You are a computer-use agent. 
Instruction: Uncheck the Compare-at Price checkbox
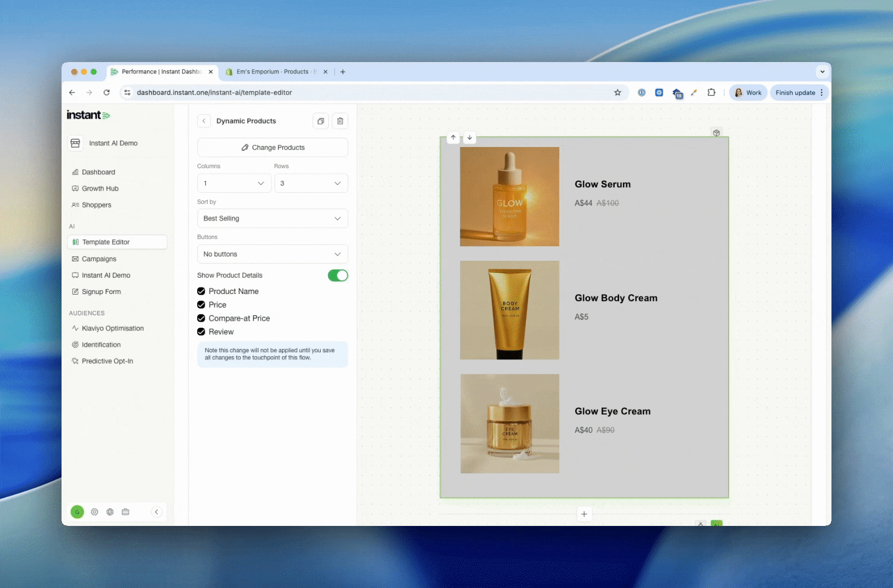click(201, 318)
